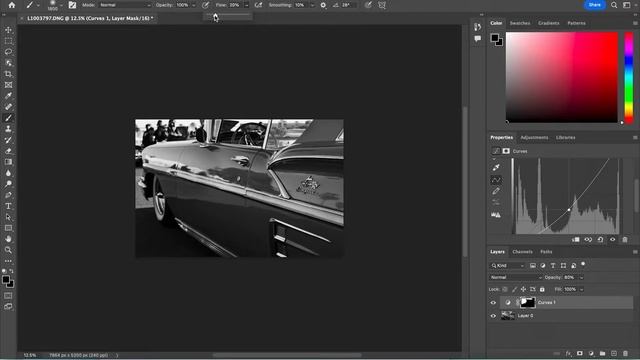Select the History Brush tool

(x=8, y=140)
